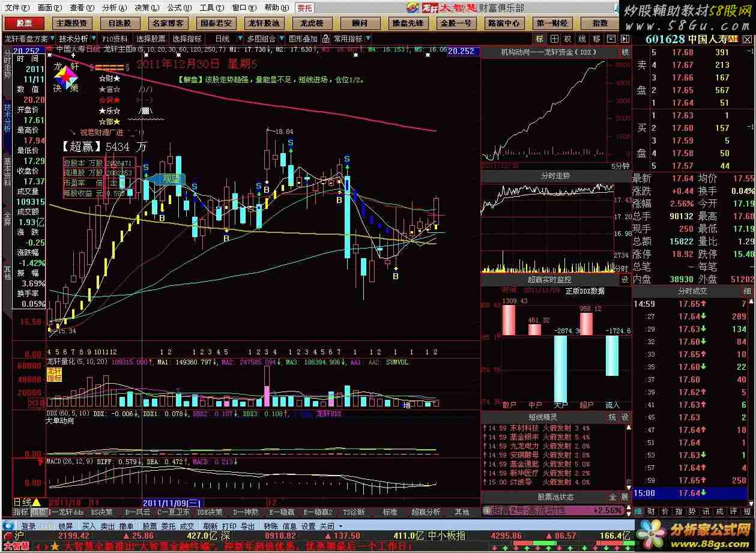Click the 第一财经 button
This screenshot has height=553, width=756.
pos(552,23)
